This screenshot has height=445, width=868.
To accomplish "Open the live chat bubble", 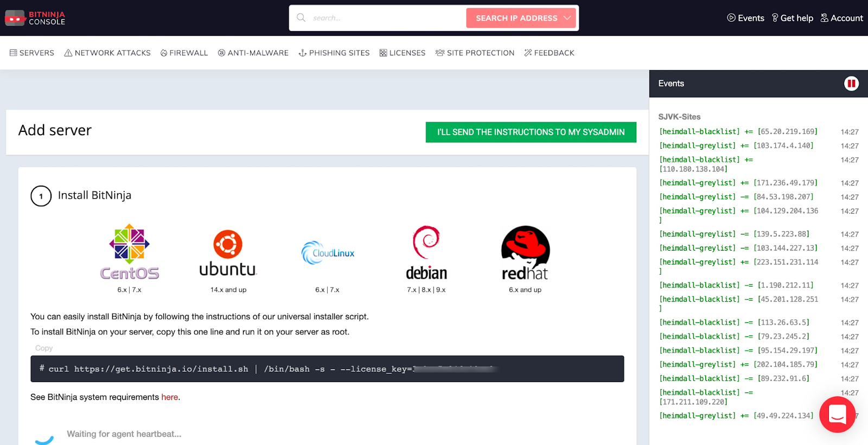I will [x=837, y=415].
